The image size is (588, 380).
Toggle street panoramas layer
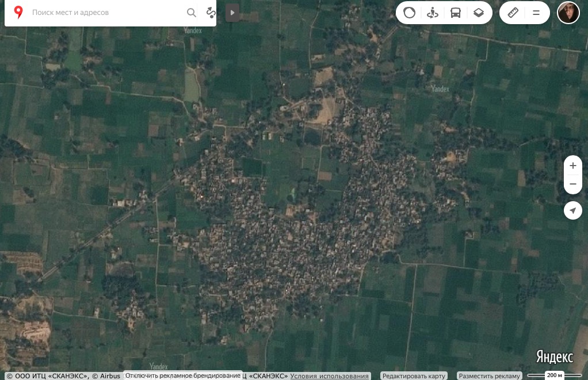[x=433, y=13]
